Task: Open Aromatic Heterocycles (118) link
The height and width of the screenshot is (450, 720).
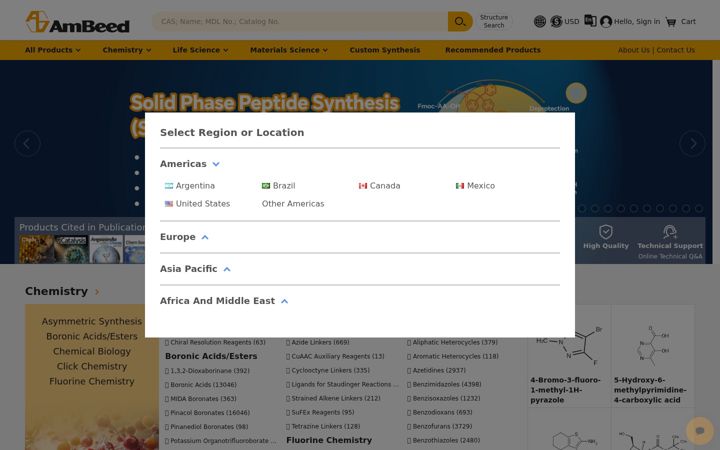Action: 453,356
